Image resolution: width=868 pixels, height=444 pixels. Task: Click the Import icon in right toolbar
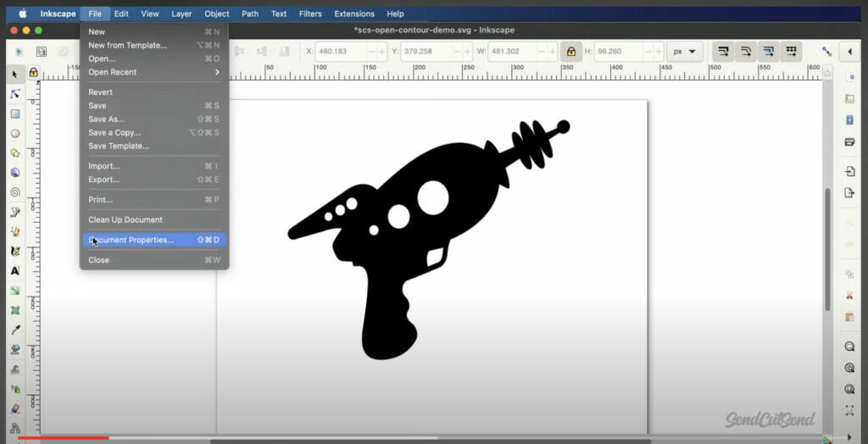tap(849, 172)
